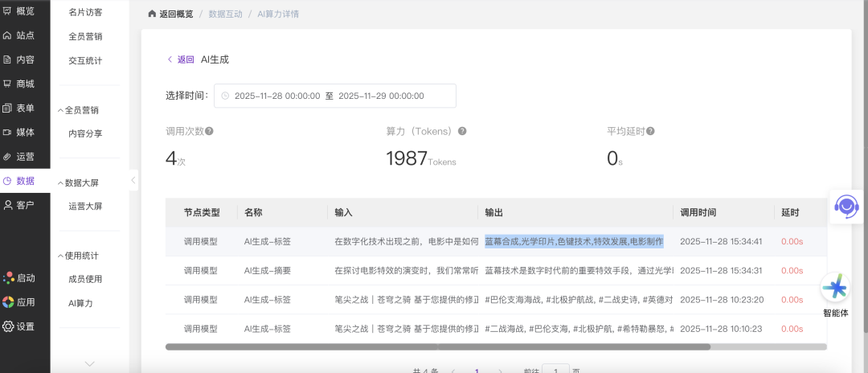Viewport: 868px width, 373px height.
Task: Click the page jump input box
Action: click(x=555, y=371)
